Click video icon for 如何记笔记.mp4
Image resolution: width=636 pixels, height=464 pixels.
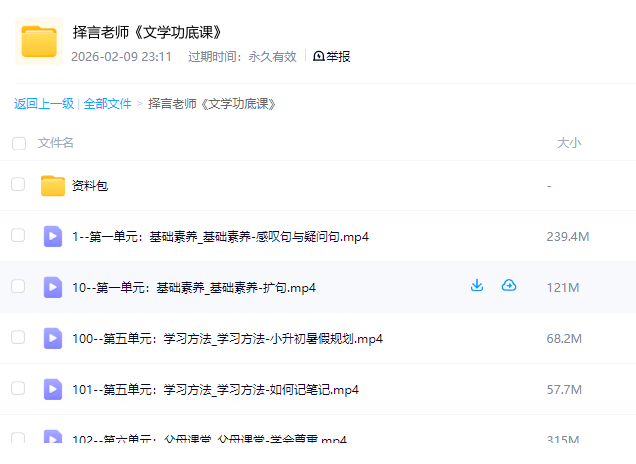click(x=53, y=389)
